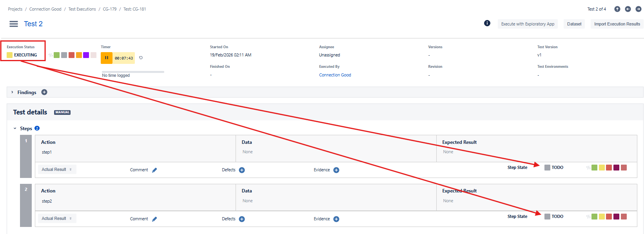Click code icon beside step2 state swatches
The height and width of the screenshot is (234, 644).
click(588, 217)
